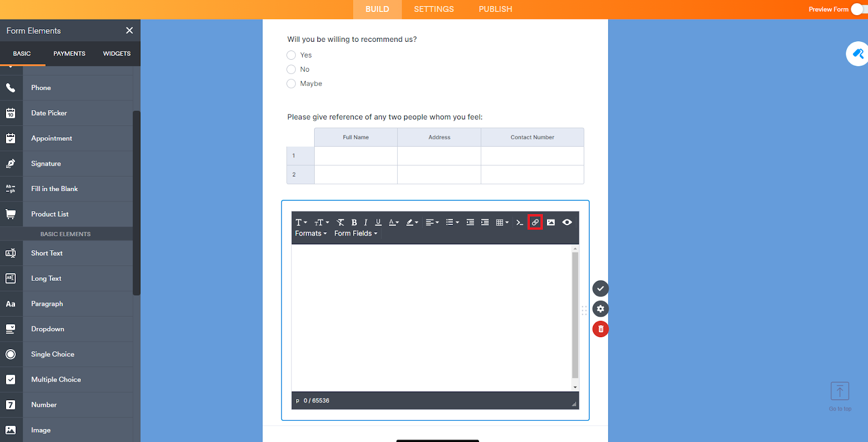The width and height of the screenshot is (868, 442).
Task: Click the Short Text element icon
Action: coord(11,253)
